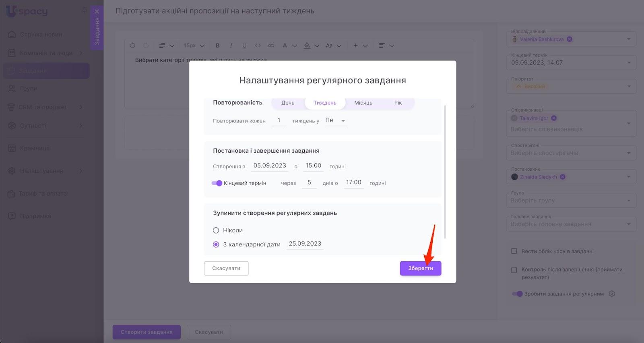This screenshot has height=343, width=644.
Task: Toggle Зробити завдання регулярним switch
Action: [x=517, y=294]
